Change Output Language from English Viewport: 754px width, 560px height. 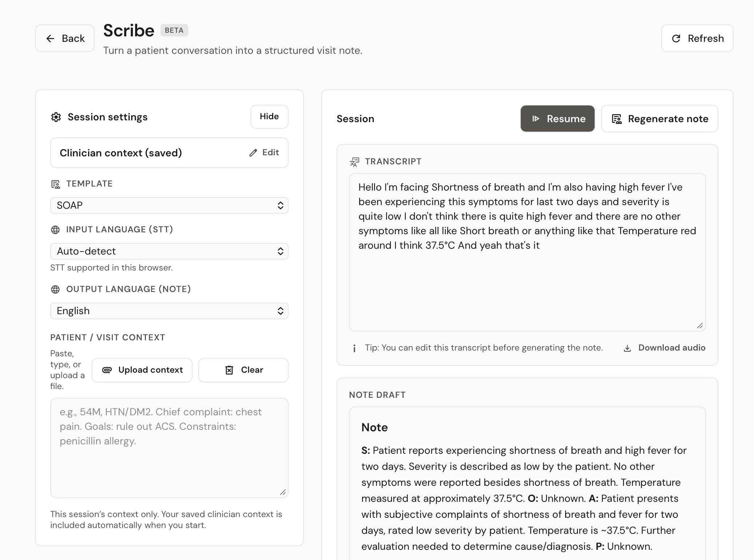(x=169, y=311)
